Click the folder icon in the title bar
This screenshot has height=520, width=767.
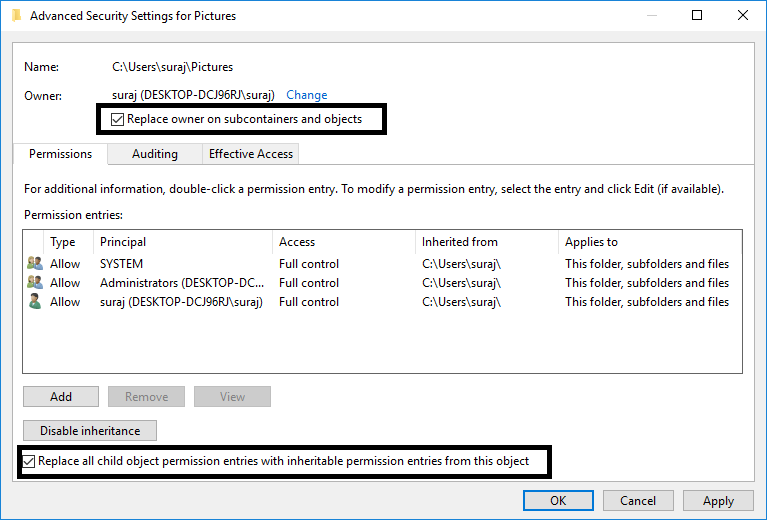[16, 16]
